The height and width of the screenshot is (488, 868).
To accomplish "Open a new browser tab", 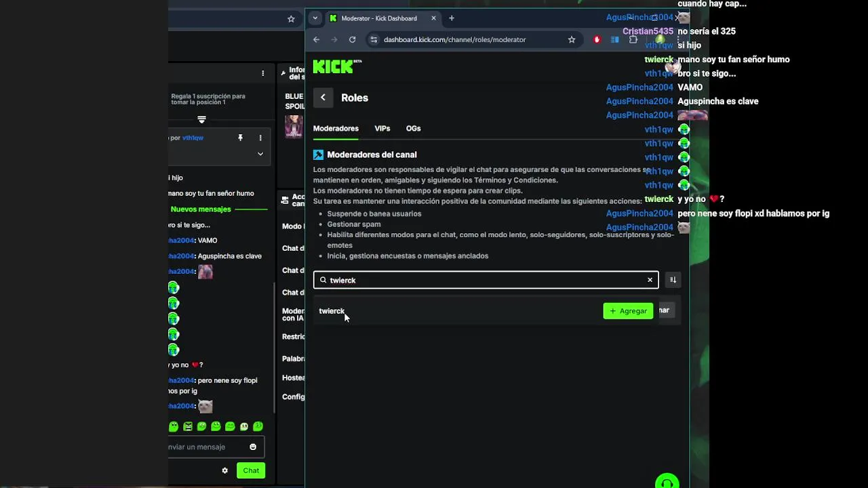I will 452,18.
